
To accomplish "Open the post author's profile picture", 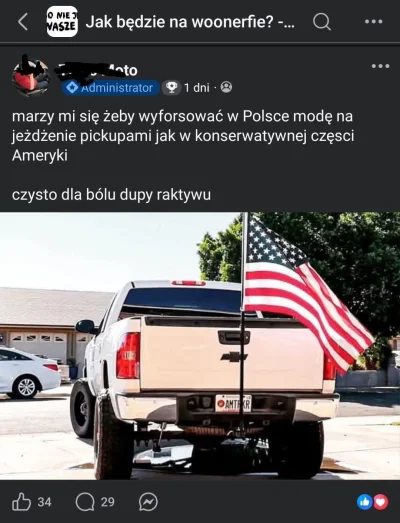I will coord(31,78).
